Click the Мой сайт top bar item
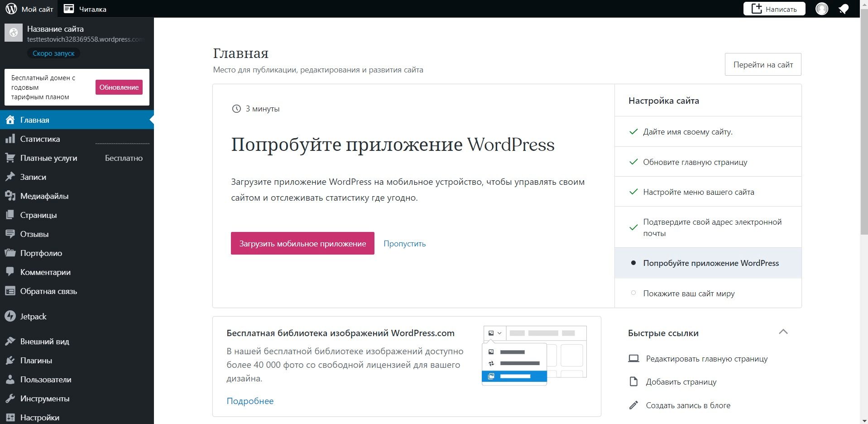This screenshot has width=868, height=424. (29, 9)
